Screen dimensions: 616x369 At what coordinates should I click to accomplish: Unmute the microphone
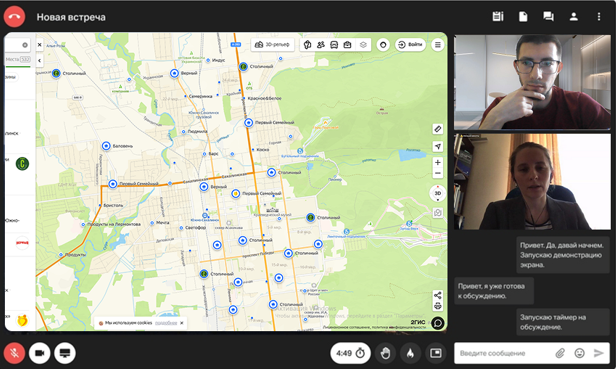(x=15, y=353)
